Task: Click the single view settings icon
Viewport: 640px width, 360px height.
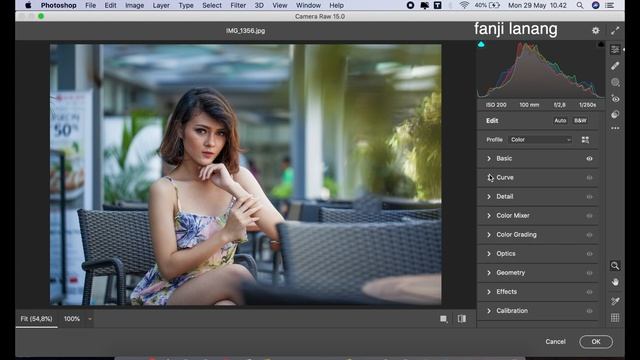Action: 444,319
